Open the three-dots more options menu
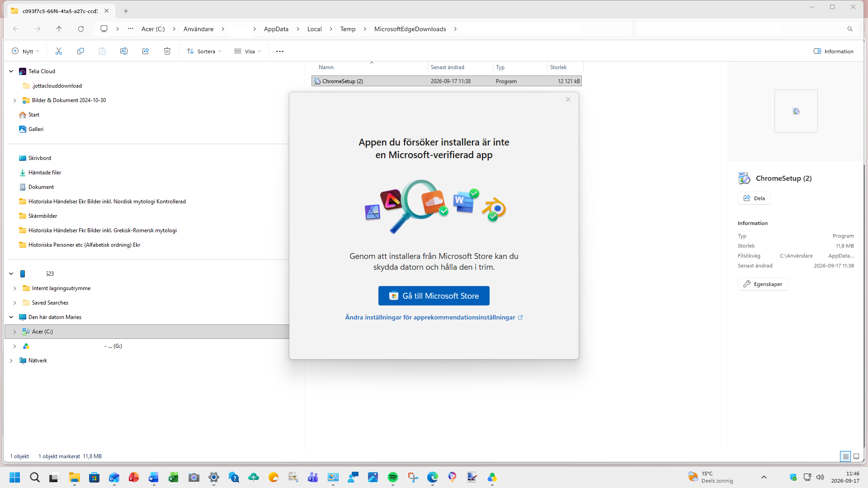The width and height of the screenshot is (868, 488). click(280, 51)
